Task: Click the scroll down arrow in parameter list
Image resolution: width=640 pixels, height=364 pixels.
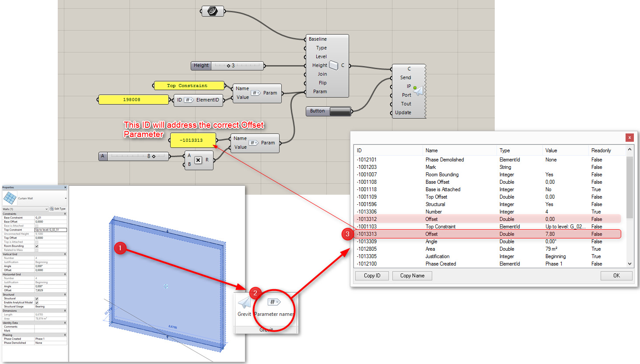Action: click(x=630, y=264)
